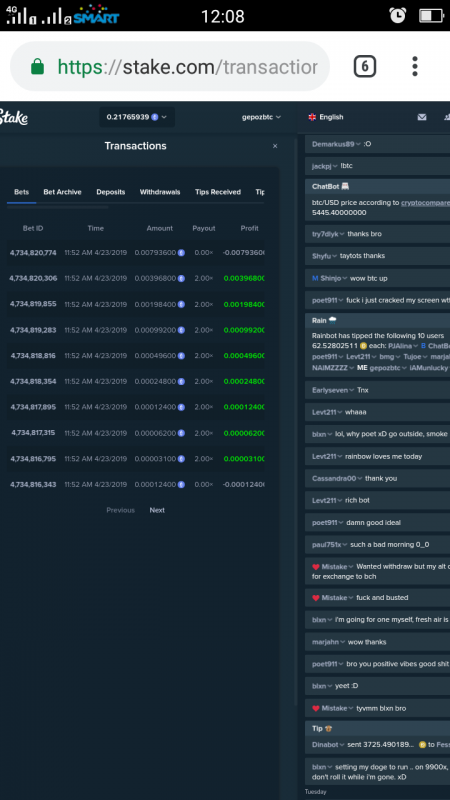This screenshot has width=450, height=800.
Task: Open the browser three-dot menu
Action: pos(415,66)
